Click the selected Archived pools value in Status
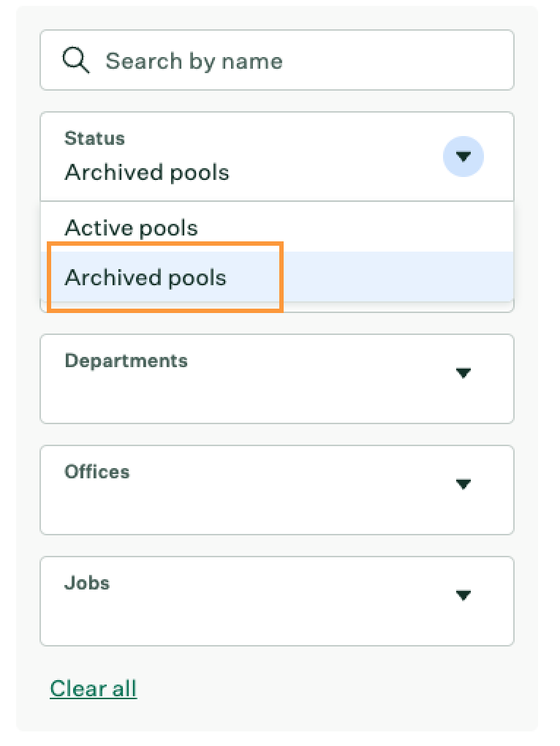The width and height of the screenshot is (560, 746). pyautogui.click(x=147, y=172)
